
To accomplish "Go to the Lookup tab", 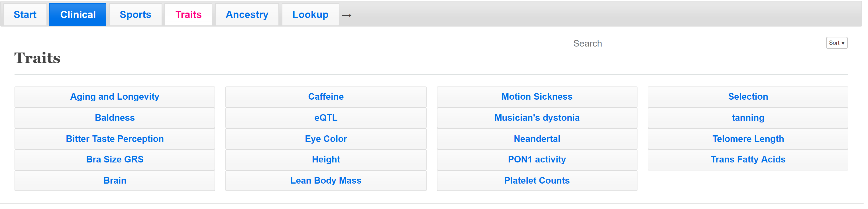I will 310,15.
